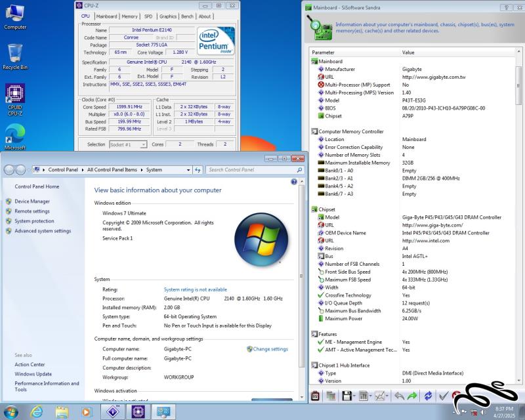Screen dimensions: 525x420
Task: Select the Recycle Bin desktop icon
Action: click(x=14, y=57)
